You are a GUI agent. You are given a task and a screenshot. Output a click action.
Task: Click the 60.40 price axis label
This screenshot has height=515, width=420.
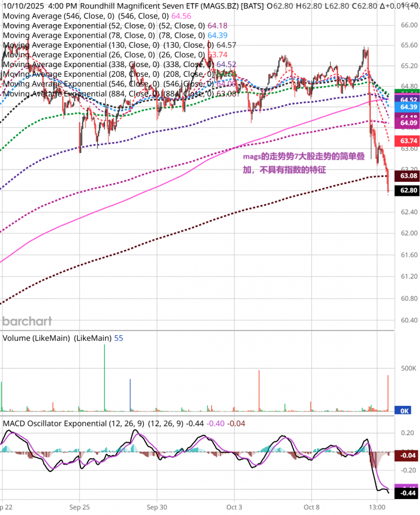tap(409, 320)
